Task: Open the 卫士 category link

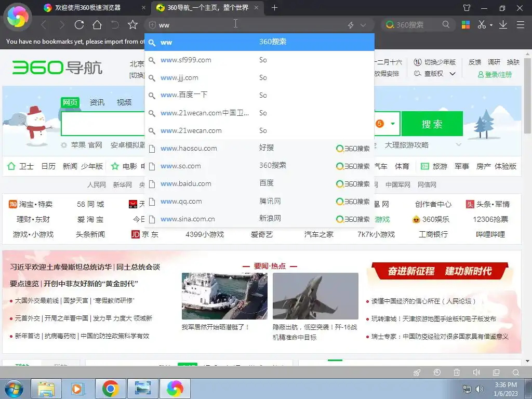Action: pyautogui.click(x=21, y=166)
